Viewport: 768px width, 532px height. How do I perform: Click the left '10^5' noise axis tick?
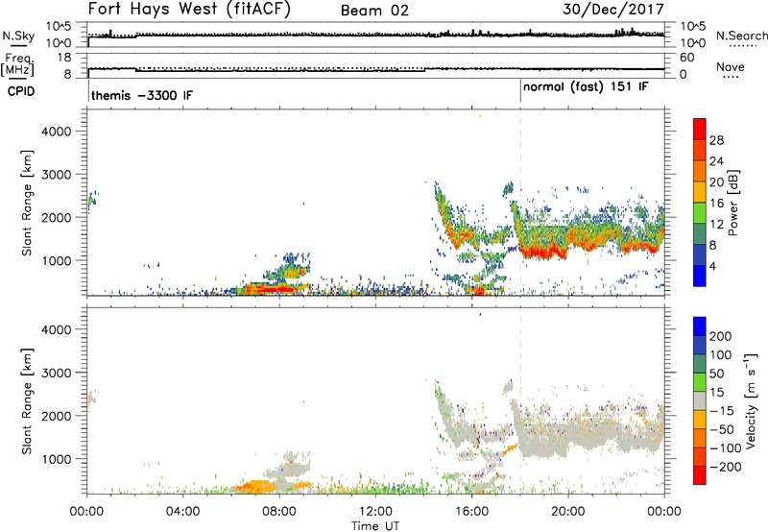[59, 27]
